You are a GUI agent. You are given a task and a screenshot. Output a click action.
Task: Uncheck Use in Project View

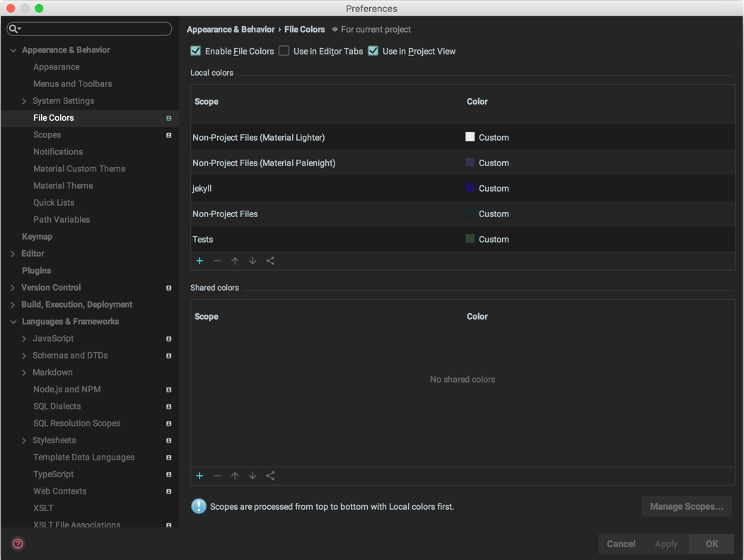coord(373,51)
